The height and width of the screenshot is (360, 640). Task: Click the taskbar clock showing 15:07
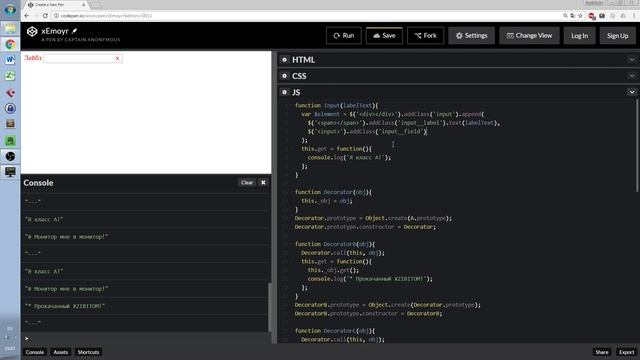[10, 348]
